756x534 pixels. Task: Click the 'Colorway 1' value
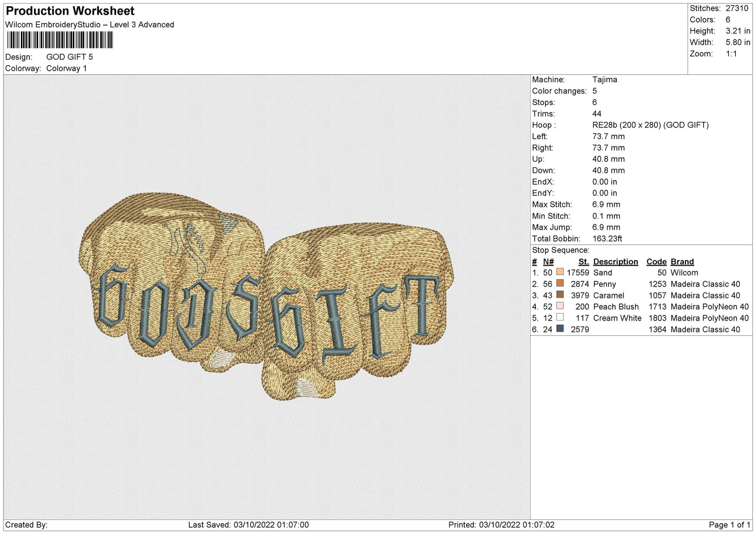coord(66,69)
